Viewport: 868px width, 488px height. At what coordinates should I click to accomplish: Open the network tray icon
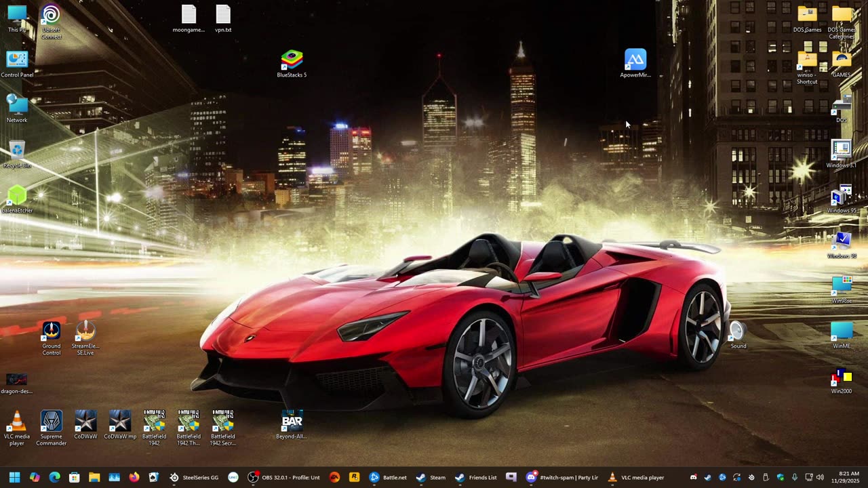pos(809,477)
